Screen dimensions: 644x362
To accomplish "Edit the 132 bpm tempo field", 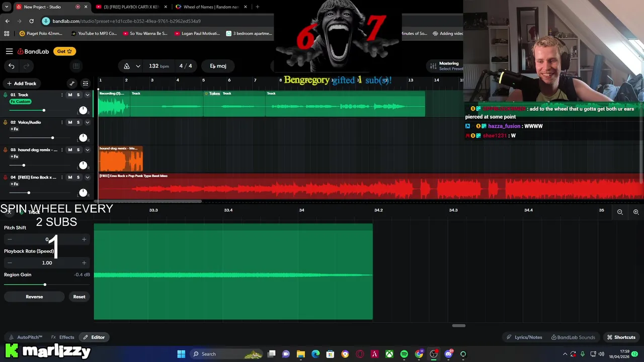I will (x=159, y=66).
